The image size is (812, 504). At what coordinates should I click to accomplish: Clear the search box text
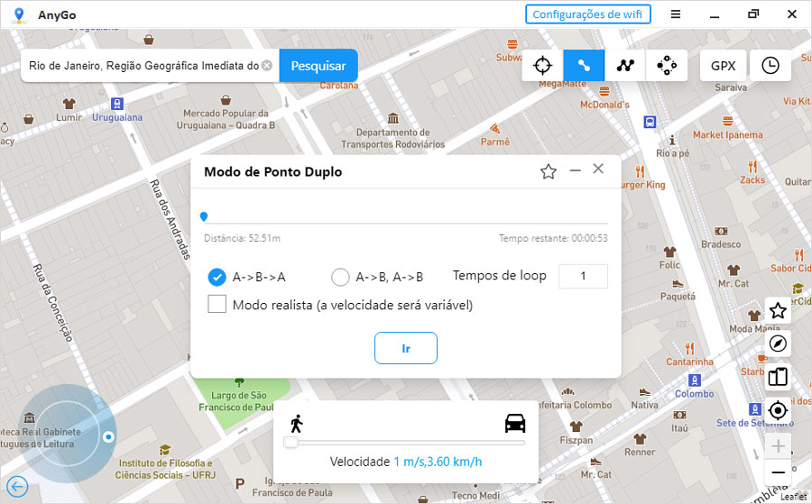pyautogui.click(x=266, y=66)
